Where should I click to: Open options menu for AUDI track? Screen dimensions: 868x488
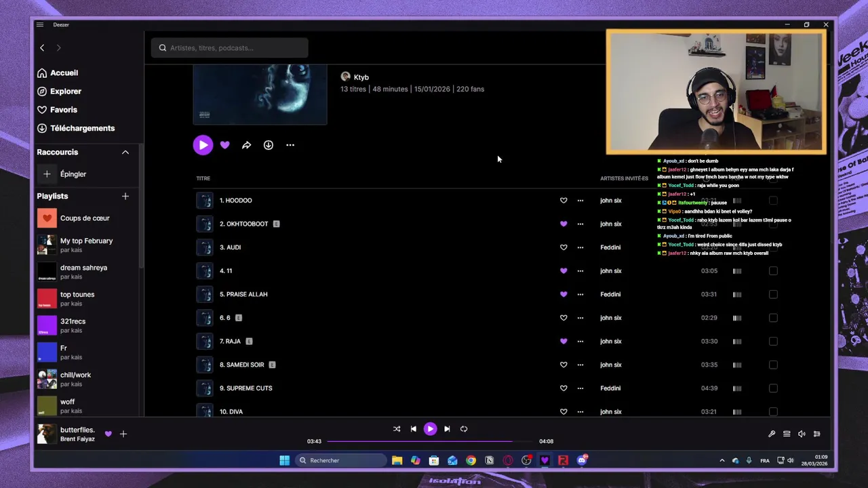(x=580, y=247)
